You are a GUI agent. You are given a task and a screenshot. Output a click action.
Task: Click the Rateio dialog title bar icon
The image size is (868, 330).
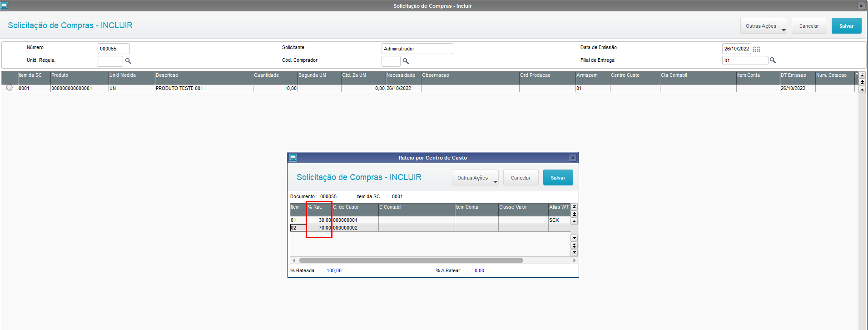[x=293, y=158]
